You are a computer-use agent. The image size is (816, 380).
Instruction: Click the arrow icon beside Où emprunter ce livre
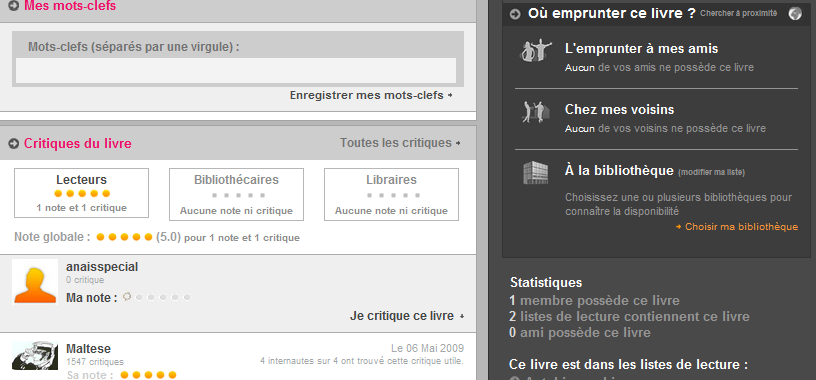tap(515, 14)
